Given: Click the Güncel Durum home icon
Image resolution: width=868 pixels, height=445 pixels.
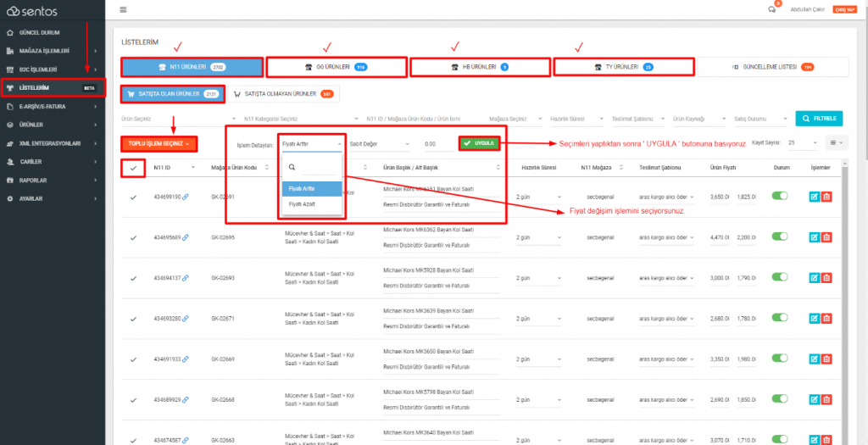Looking at the screenshot, I should [11, 32].
